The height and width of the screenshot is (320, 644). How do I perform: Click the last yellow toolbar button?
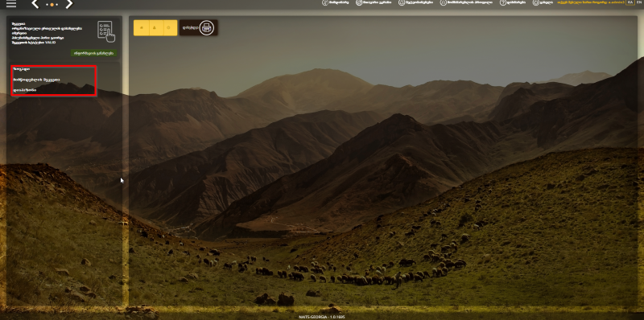tap(170, 27)
